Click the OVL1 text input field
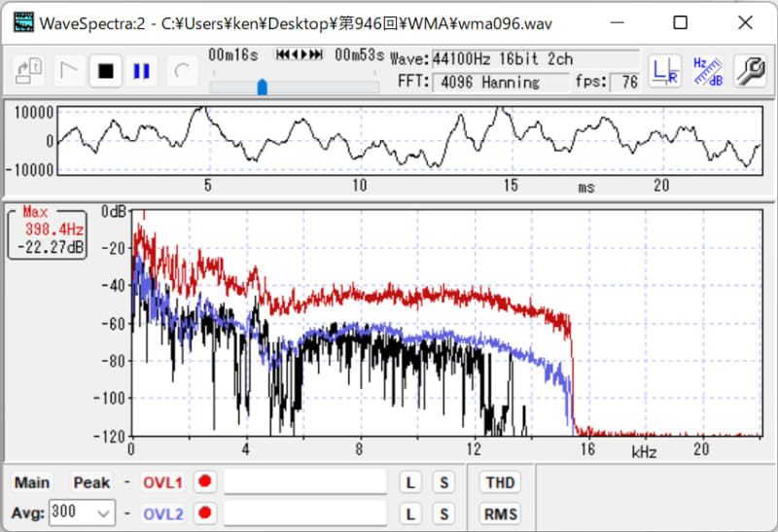The height and width of the screenshot is (532, 778). tap(305, 481)
